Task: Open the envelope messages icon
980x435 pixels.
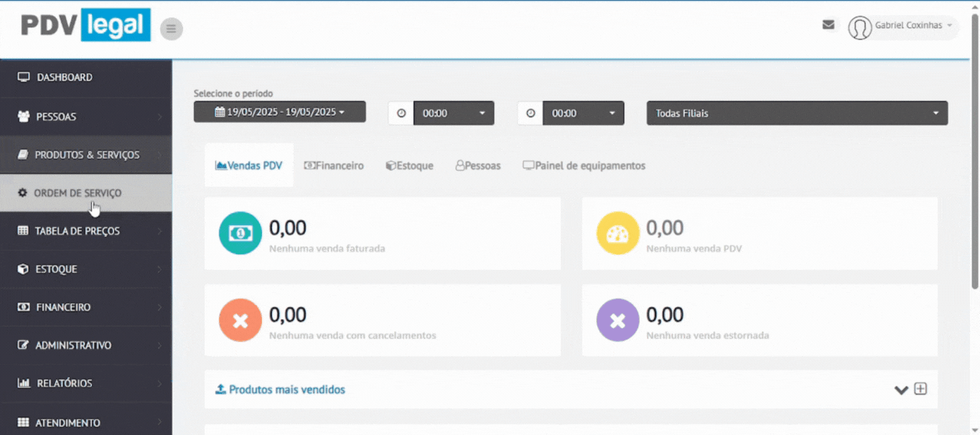Action: point(829,25)
